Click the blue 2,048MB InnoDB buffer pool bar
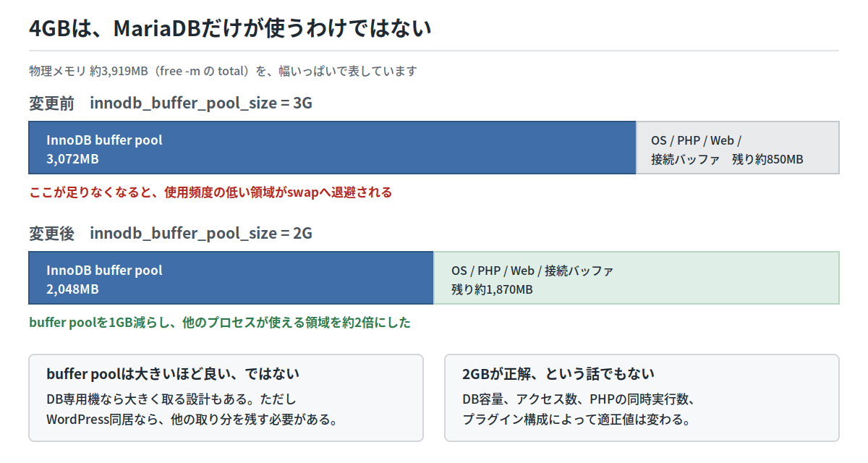 pos(231,278)
